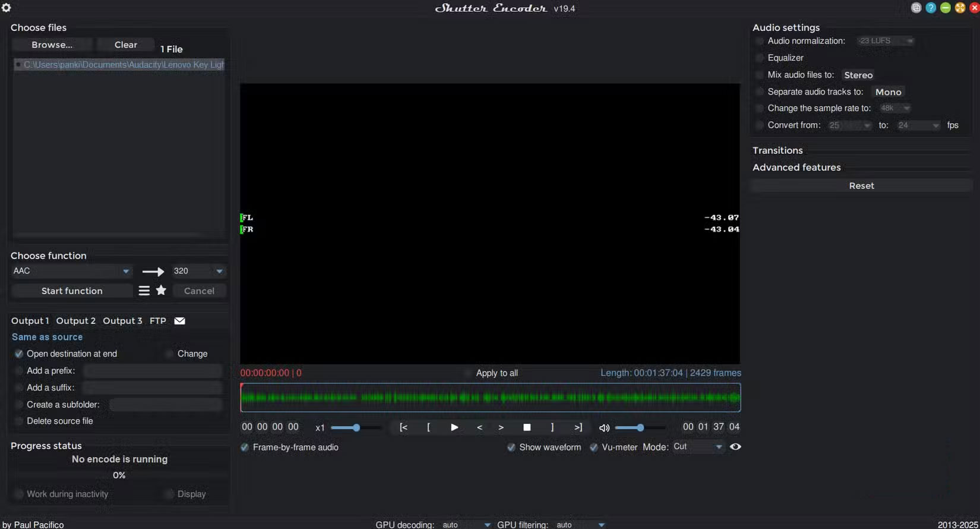Select the Lenovo Key Light file entry

119,65
